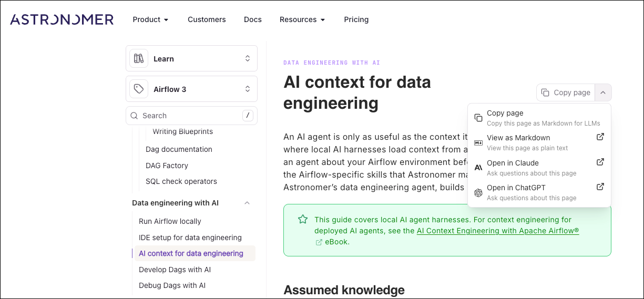Click the Assumed knowledge heading
The image size is (644, 299).
pyautogui.click(x=344, y=290)
